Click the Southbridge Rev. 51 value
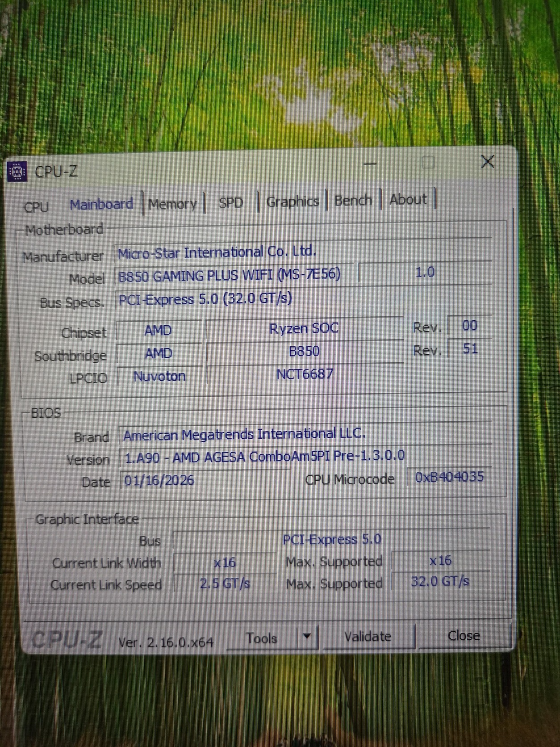The height and width of the screenshot is (747, 560). click(x=470, y=348)
